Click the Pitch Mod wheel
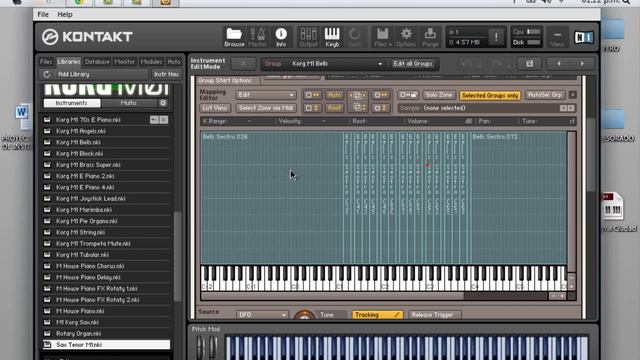The image size is (640, 360). (x=200, y=347)
